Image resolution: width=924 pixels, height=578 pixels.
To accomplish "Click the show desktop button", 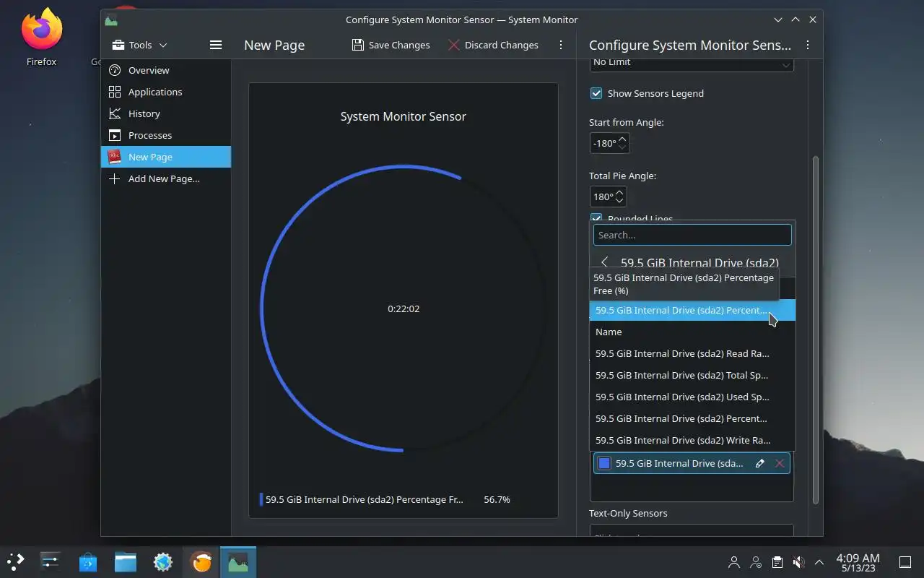I will (905, 561).
